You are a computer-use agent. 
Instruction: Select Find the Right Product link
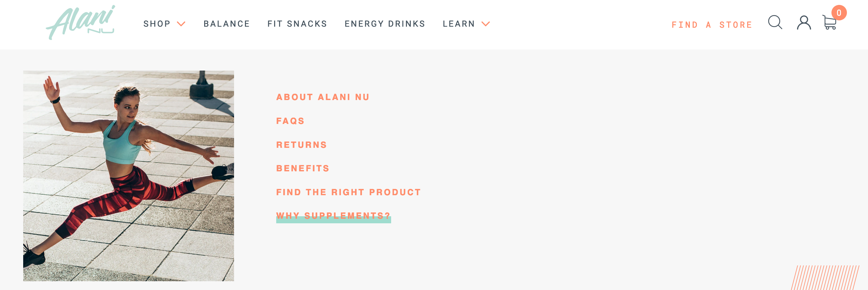point(348,192)
